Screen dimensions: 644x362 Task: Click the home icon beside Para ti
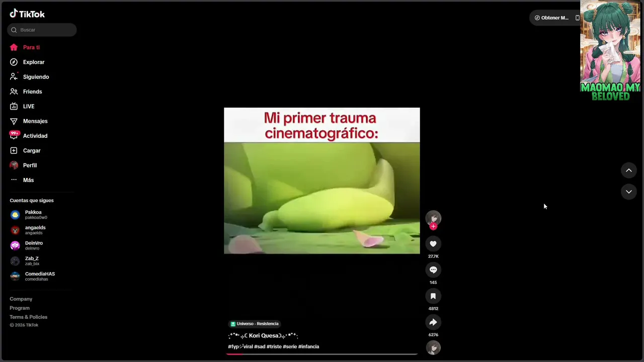point(14,47)
